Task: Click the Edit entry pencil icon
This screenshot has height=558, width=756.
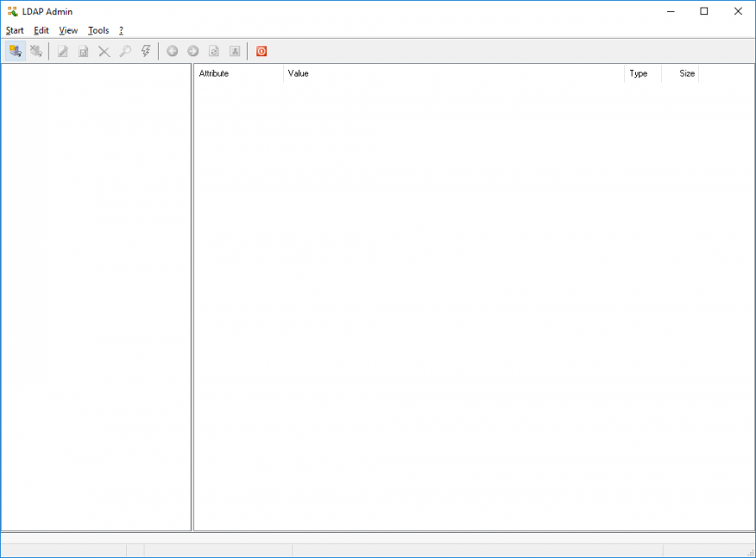Action: tap(63, 51)
